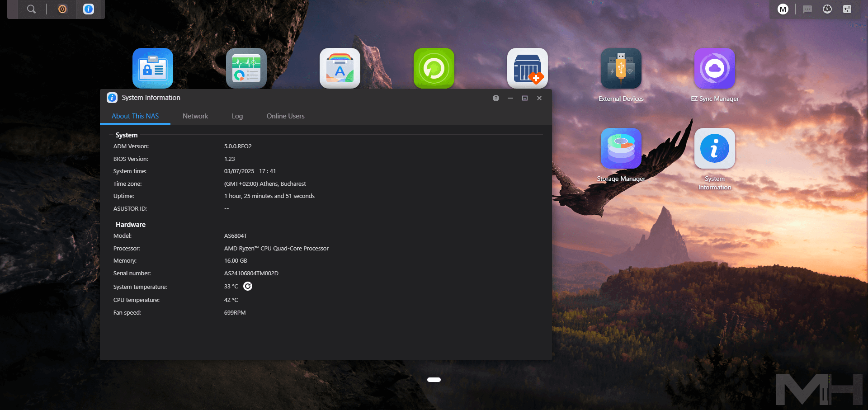Viewport: 868px width, 410px height.
Task: Click the System Information window title text
Action: point(151,98)
